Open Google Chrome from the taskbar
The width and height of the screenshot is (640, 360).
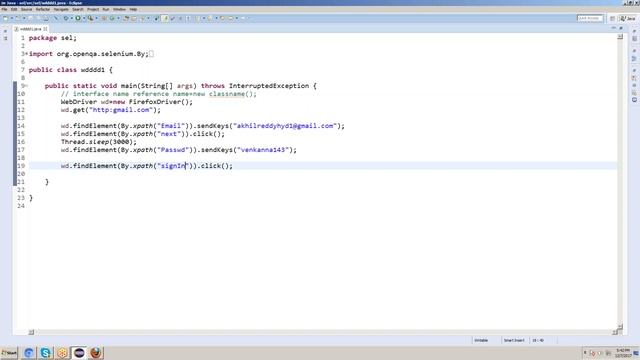29,353
